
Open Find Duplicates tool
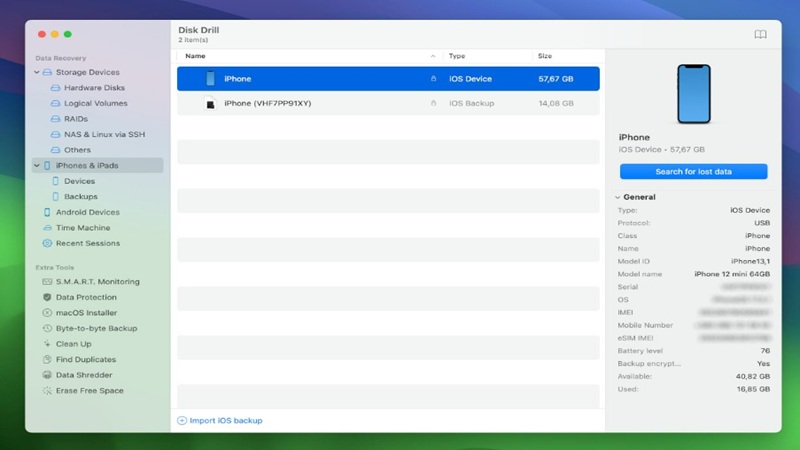[x=85, y=359]
